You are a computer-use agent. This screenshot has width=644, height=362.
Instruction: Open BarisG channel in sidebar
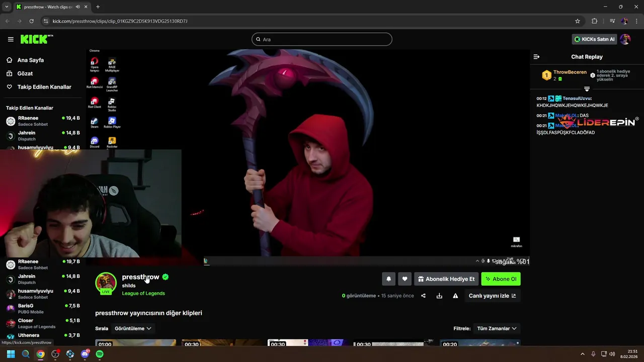43,309
